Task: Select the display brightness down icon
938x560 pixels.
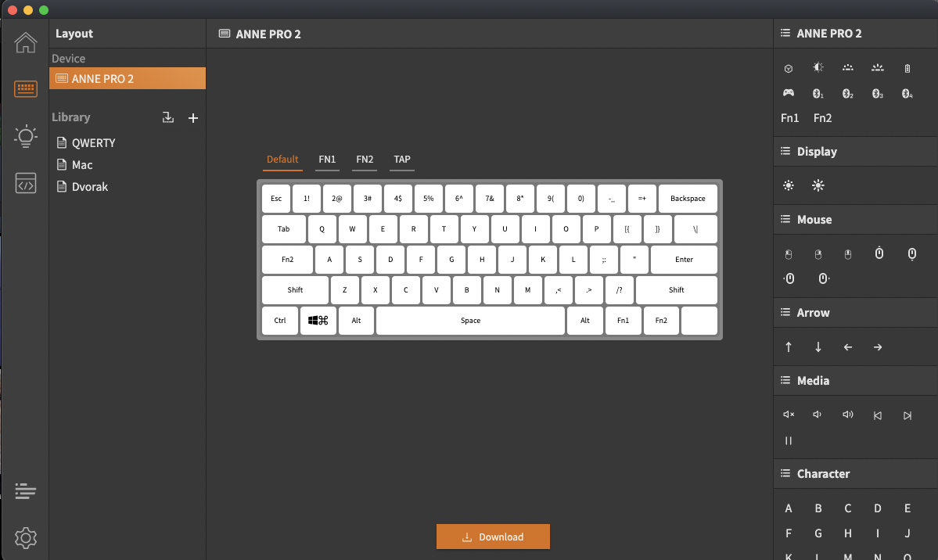Action: (x=789, y=185)
